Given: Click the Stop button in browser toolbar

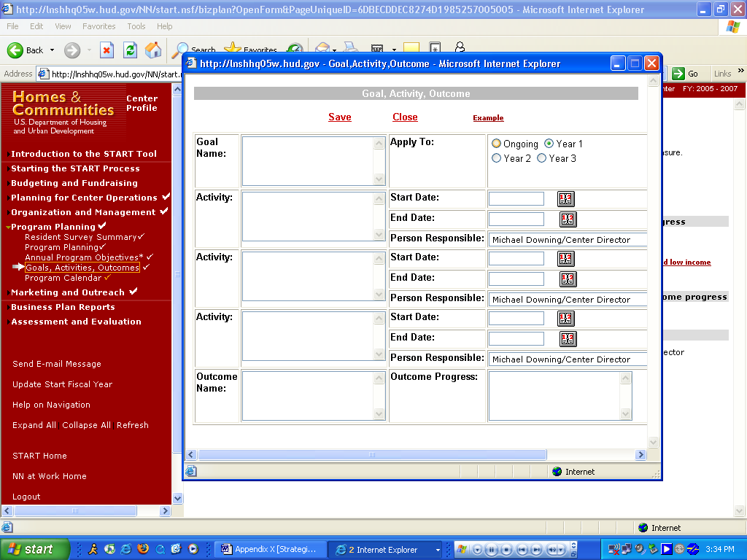Looking at the screenshot, I should [107, 50].
